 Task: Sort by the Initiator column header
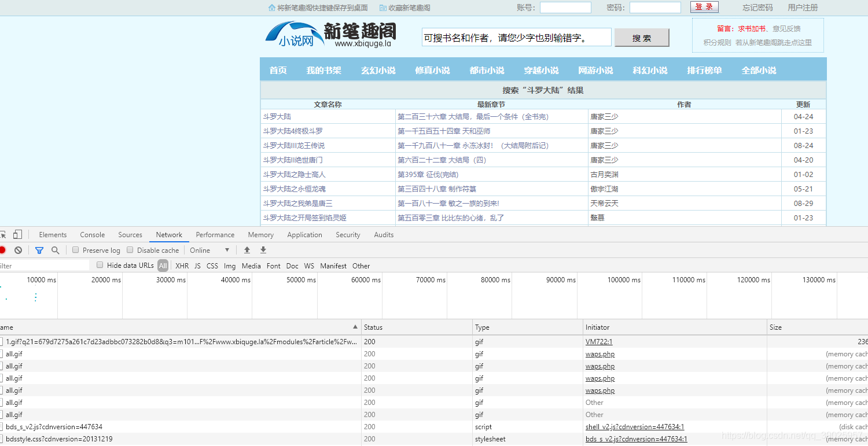point(675,327)
